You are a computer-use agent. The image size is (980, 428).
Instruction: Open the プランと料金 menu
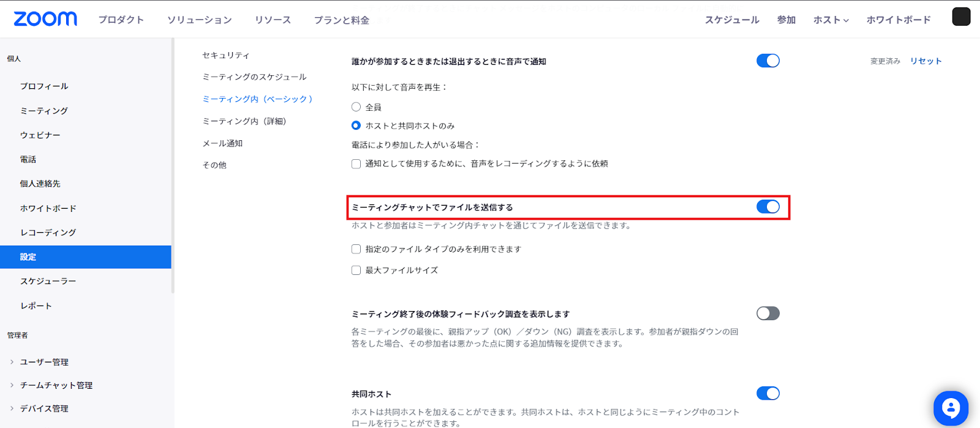click(341, 20)
